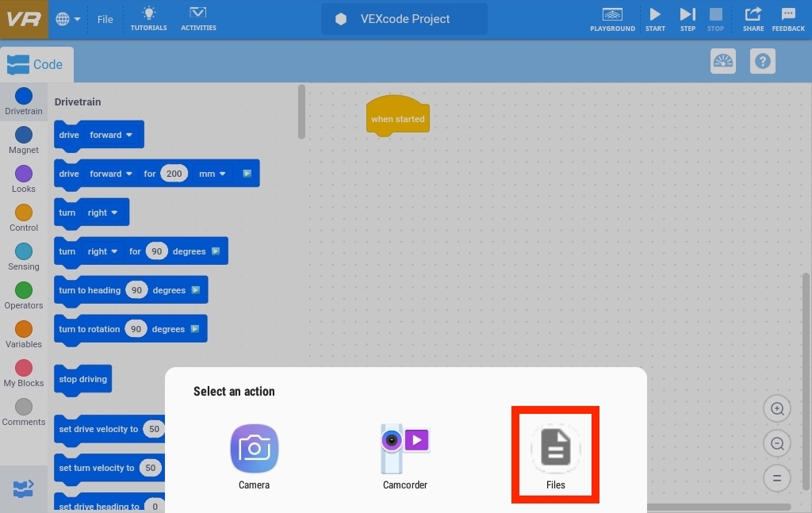Click 50 value in set turn velocity block

(150, 468)
